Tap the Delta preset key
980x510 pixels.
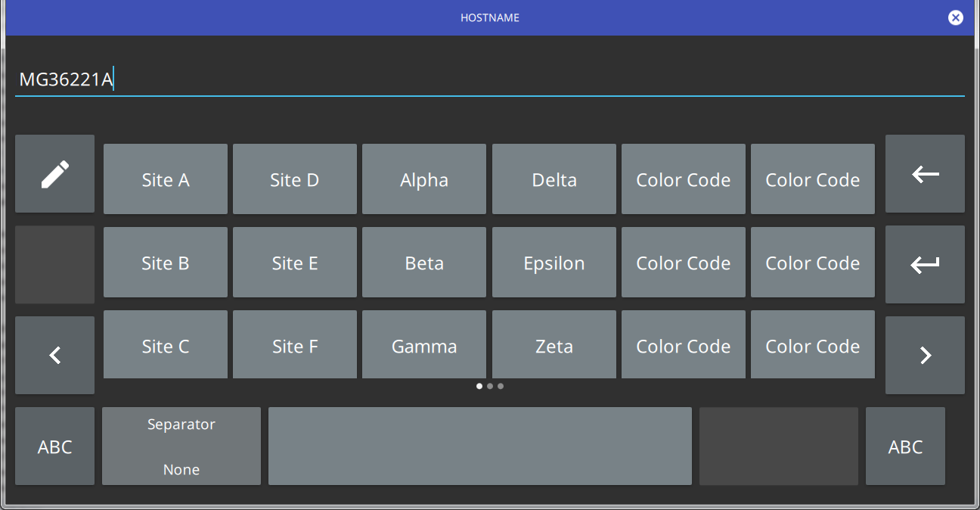click(x=554, y=179)
